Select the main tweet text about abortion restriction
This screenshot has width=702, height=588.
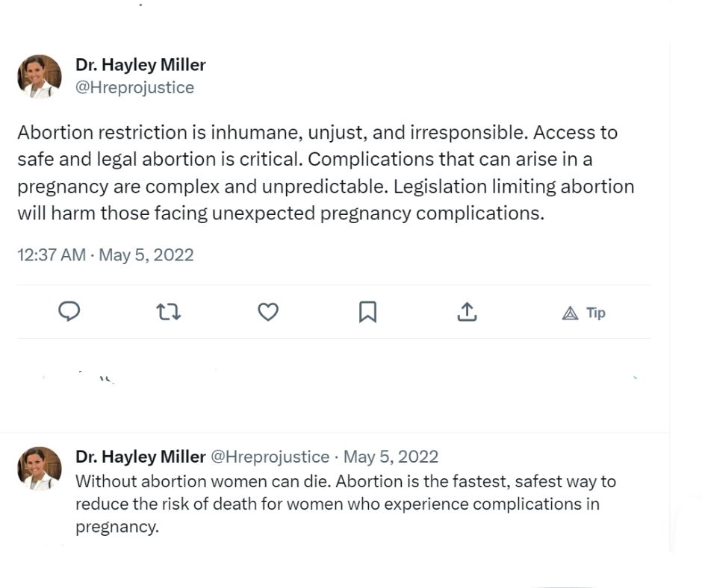click(326, 172)
